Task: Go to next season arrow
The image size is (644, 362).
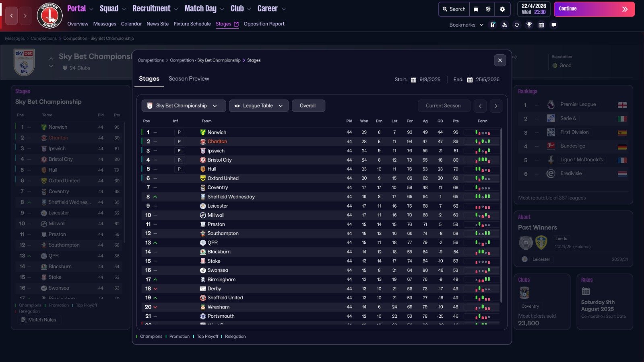Action: [496, 106]
